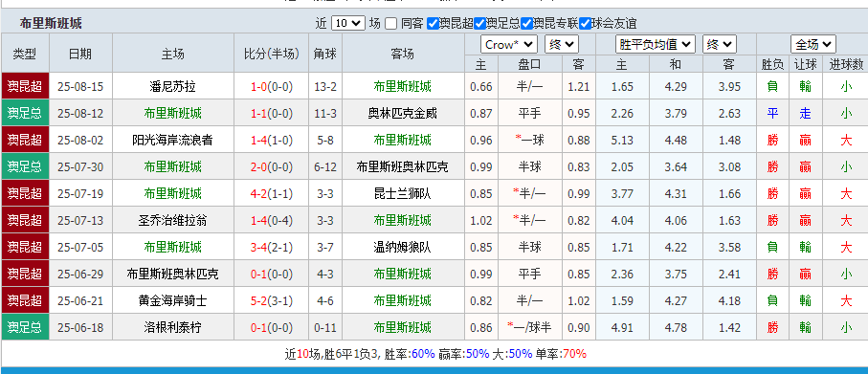Click the 潘尼苏拉 home team on 25-08-15
The width and height of the screenshot is (868, 374).
coord(172,87)
